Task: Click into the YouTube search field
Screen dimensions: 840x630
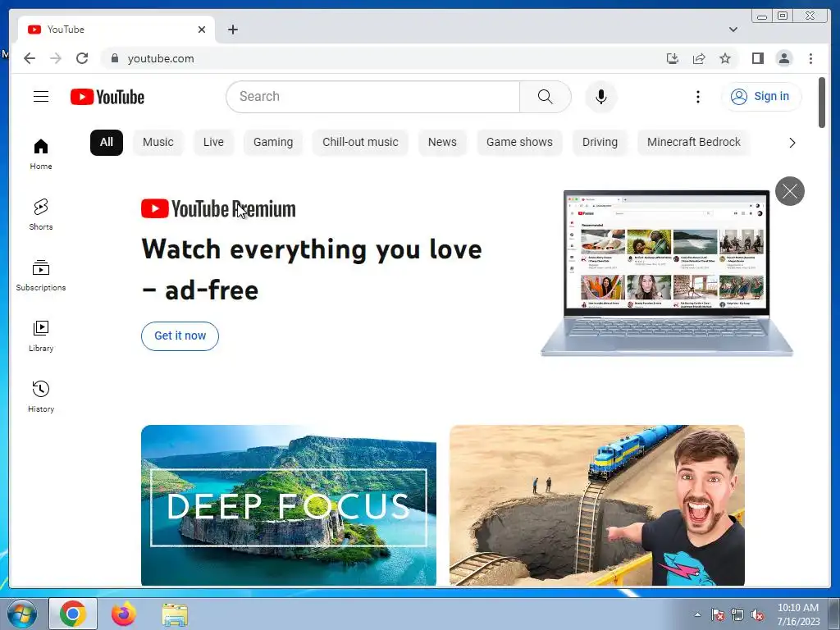Action: tap(373, 97)
